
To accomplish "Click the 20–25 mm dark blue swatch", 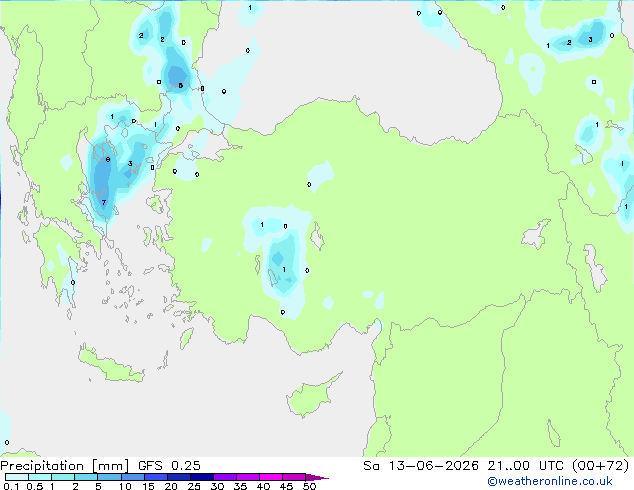I will [178, 477].
